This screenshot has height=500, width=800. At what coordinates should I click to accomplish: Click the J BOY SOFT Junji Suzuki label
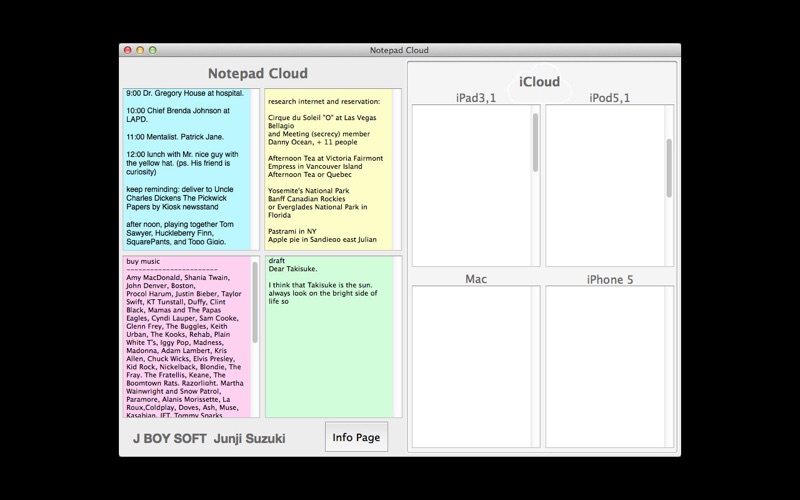pos(209,439)
